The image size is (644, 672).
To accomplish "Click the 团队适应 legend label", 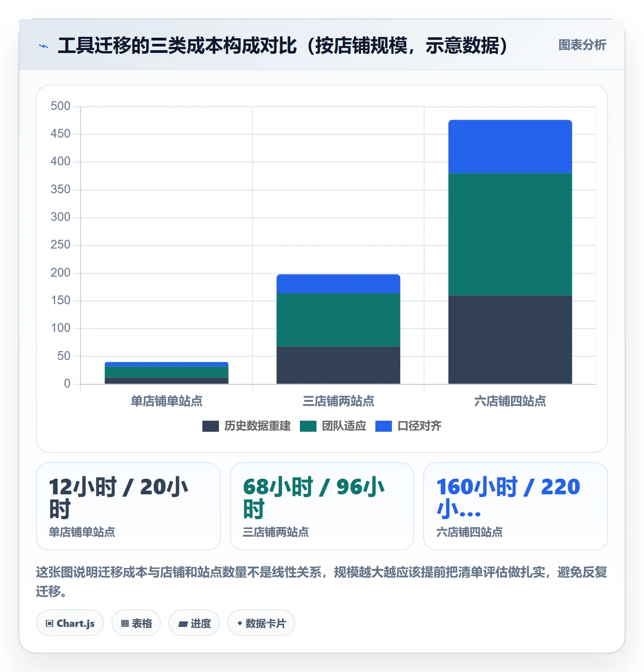I will pos(344,426).
